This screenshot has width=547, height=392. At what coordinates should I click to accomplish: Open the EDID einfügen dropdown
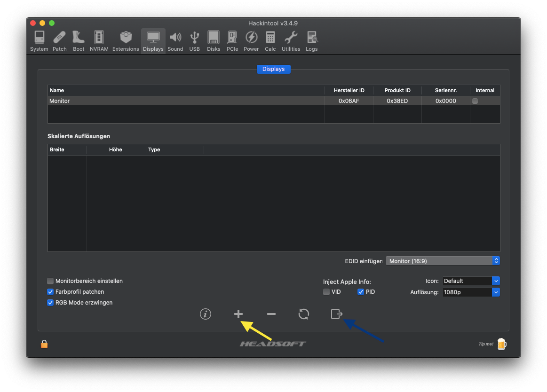(443, 261)
